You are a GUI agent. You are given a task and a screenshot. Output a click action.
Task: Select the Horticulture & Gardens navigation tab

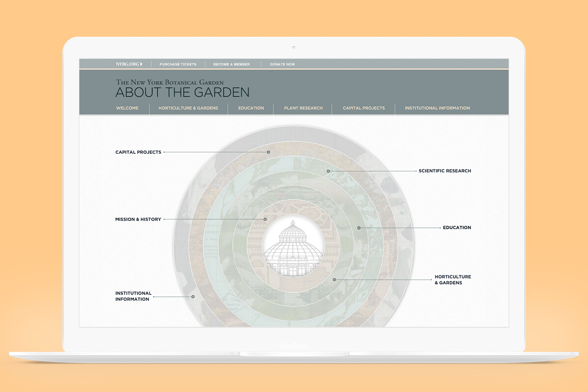(x=188, y=108)
